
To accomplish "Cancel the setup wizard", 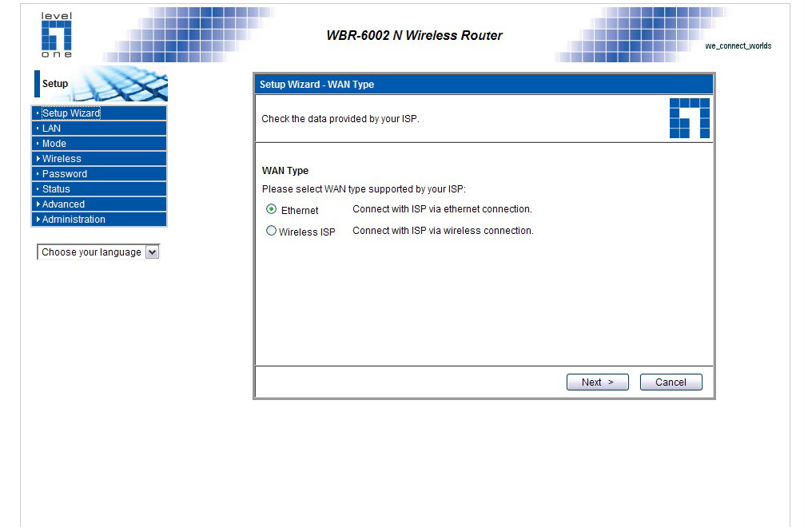I will click(x=671, y=382).
